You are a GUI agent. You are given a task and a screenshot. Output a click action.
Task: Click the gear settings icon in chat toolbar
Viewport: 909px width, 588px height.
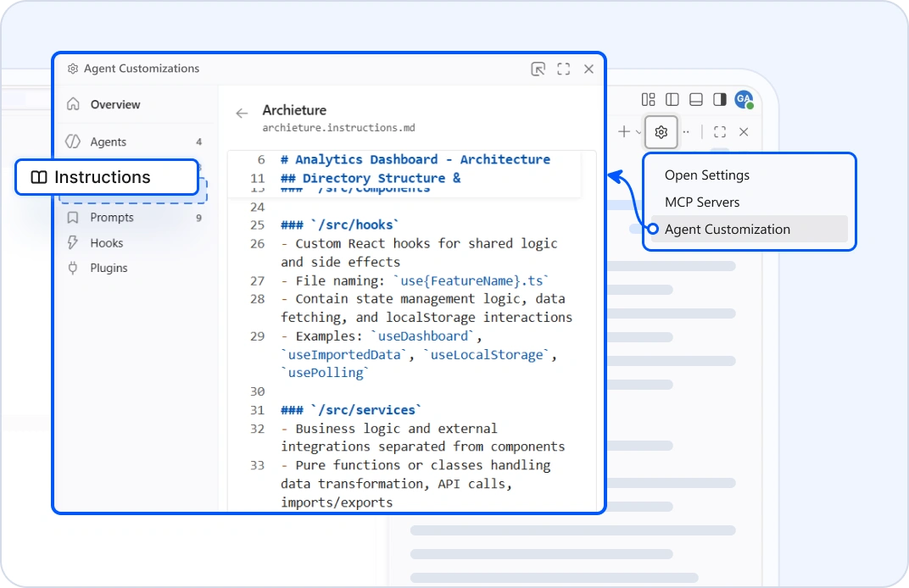pyautogui.click(x=661, y=132)
